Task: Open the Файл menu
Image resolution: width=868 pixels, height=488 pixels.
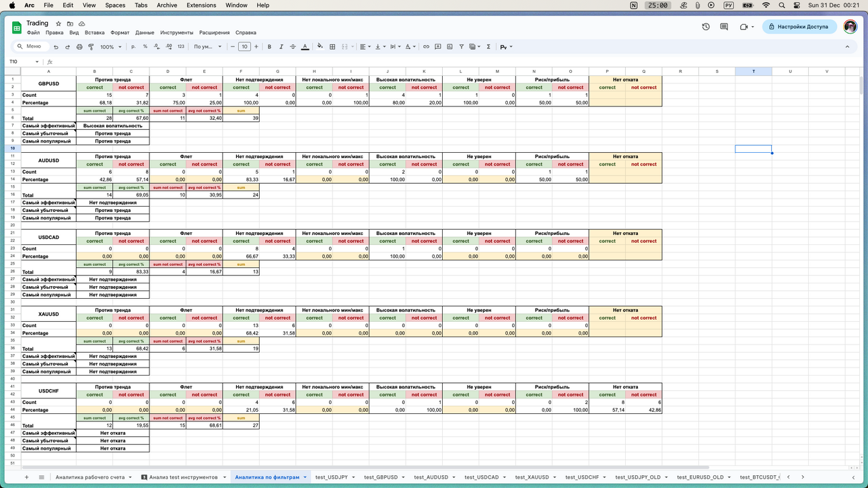Action: point(33,32)
